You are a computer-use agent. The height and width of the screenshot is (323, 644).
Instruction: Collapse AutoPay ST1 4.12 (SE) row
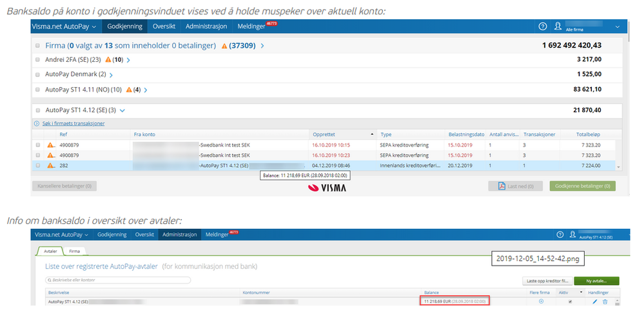122,110
